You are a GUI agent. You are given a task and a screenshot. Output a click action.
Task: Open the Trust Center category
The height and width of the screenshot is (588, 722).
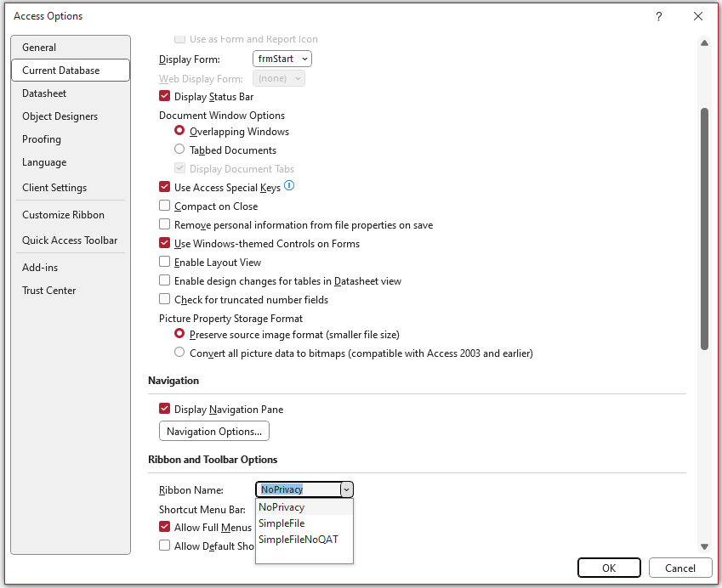click(71, 291)
